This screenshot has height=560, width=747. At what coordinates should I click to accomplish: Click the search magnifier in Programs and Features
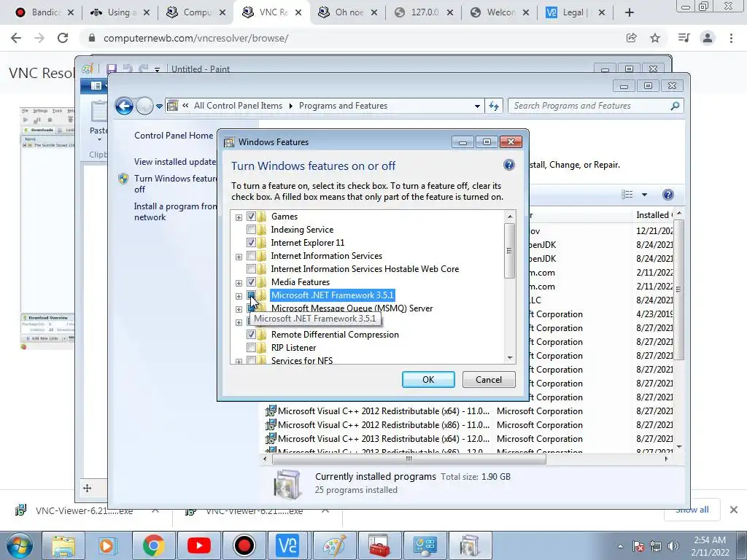(x=675, y=106)
